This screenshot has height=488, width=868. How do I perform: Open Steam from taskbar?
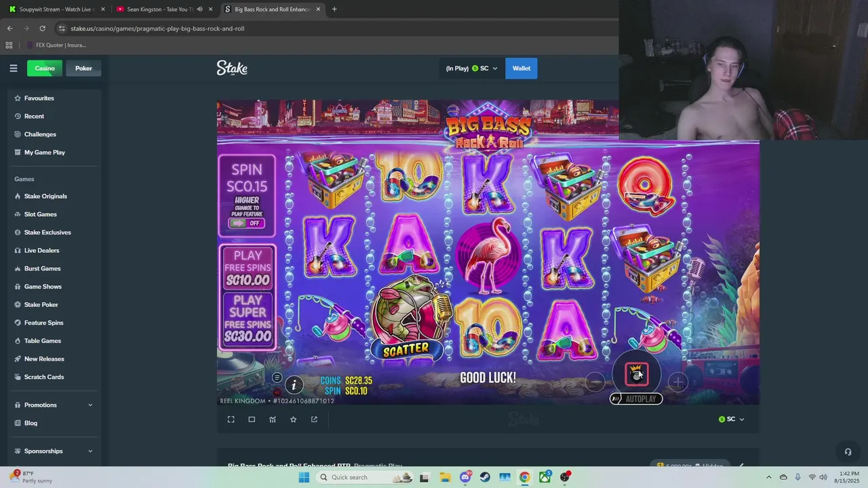[485, 477]
